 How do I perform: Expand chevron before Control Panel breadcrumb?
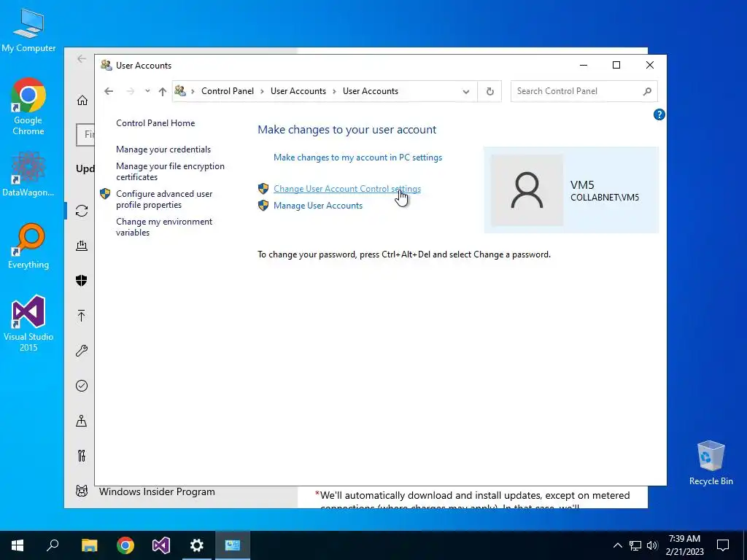click(193, 91)
